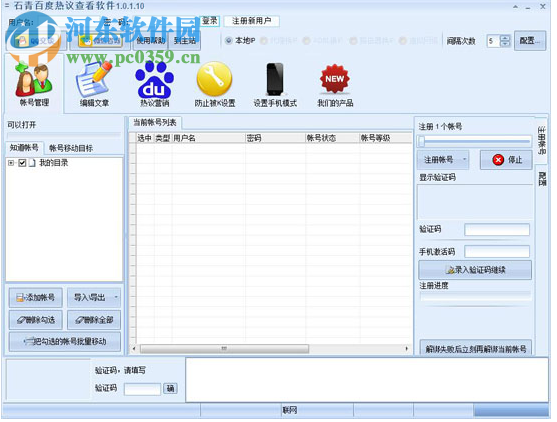Image resolution: width=557 pixels, height=422 pixels.
Task: Click the 微信咨询 WeChat consult button
Action: (x=100, y=41)
